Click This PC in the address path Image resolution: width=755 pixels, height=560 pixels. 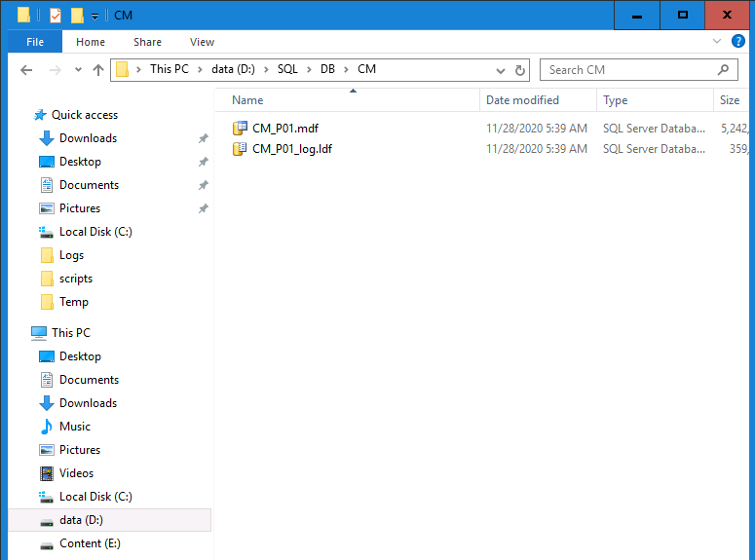169,69
